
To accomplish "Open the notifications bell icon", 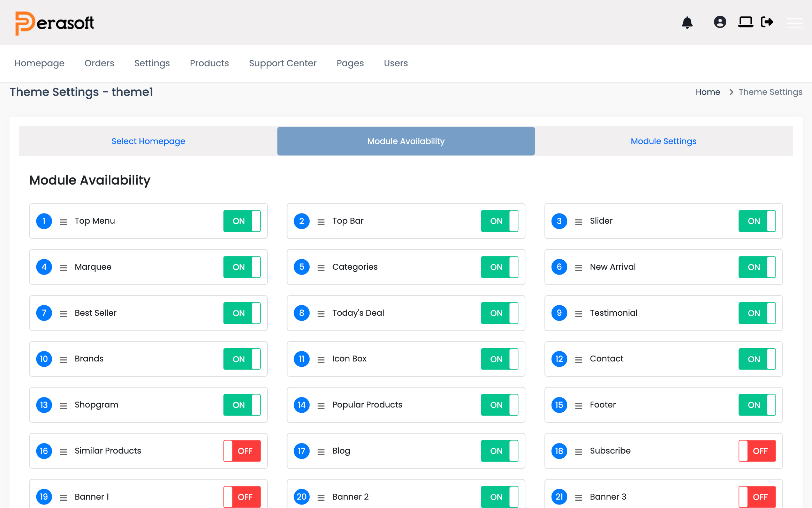I will (687, 23).
